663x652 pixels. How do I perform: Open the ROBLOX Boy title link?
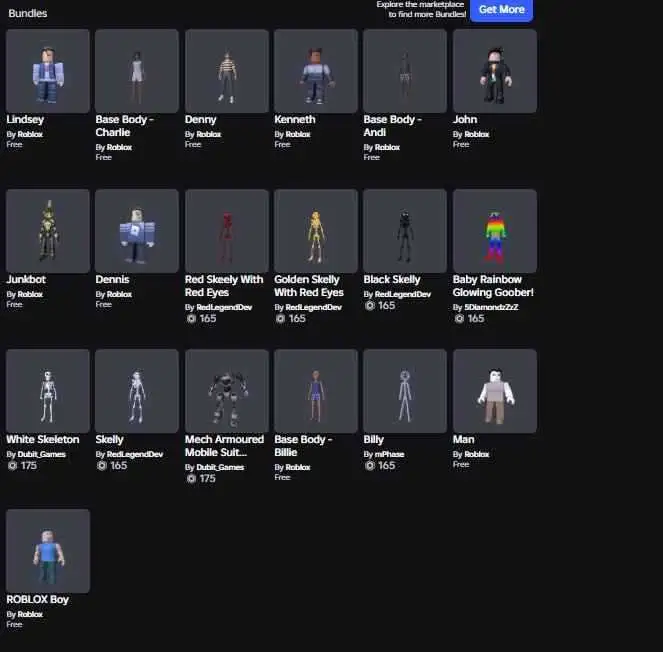coord(37,600)
